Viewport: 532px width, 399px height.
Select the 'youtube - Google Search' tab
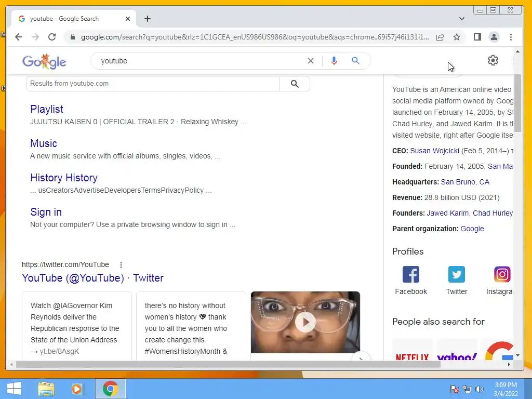pyautogui.click(x=74, y=19)
